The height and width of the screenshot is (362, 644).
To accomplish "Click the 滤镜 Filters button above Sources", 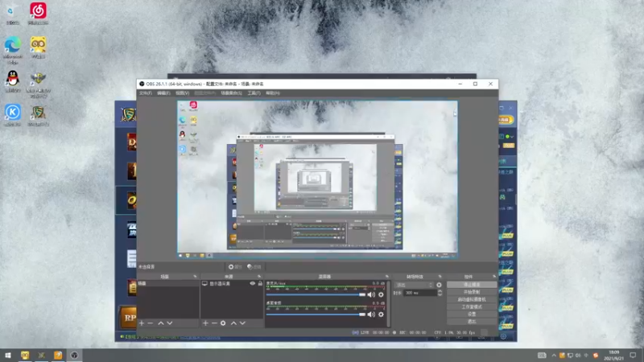I will [254, 267].
